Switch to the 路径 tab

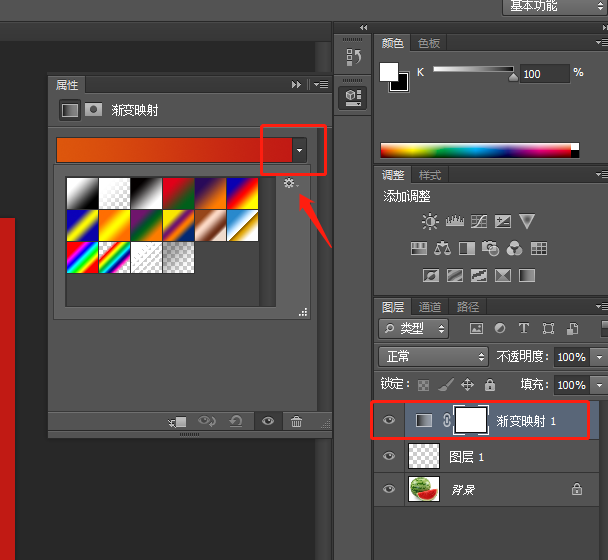click(468, 307)
